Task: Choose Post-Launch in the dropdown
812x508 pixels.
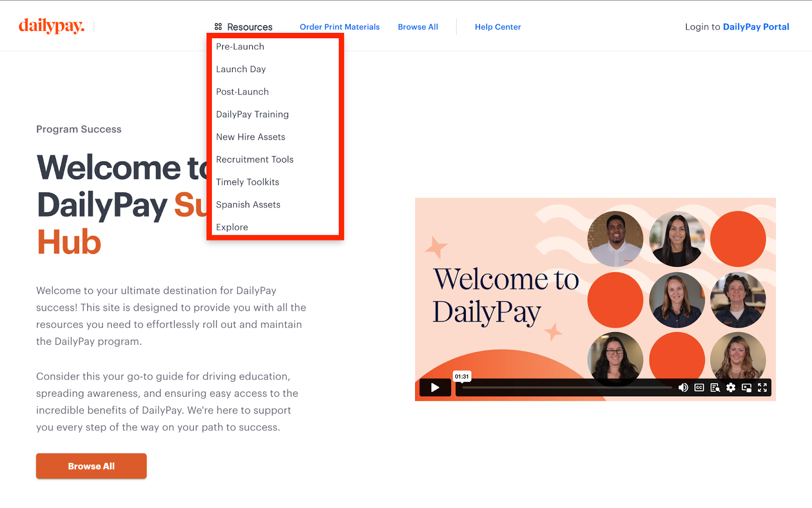Action: pyautogui.click(x=243, y=92)
